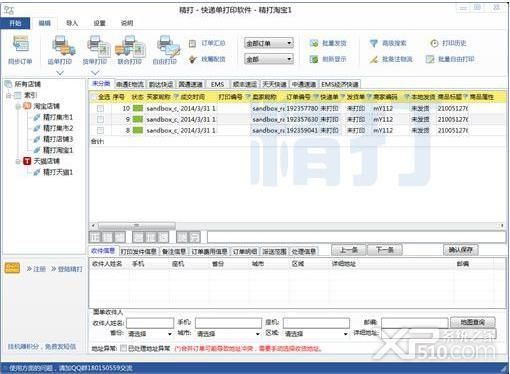Click the 下一条 next record button
The height and width of the screenshot is (374, 510).
point(384,250)
